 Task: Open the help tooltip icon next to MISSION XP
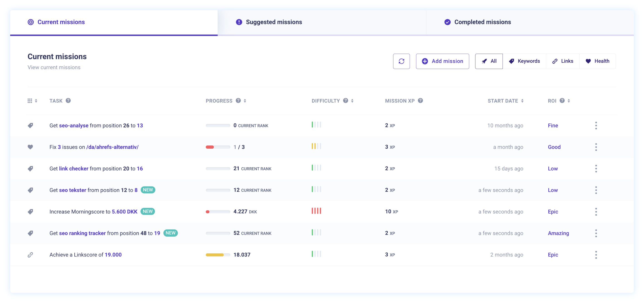(x=421, y=100)
